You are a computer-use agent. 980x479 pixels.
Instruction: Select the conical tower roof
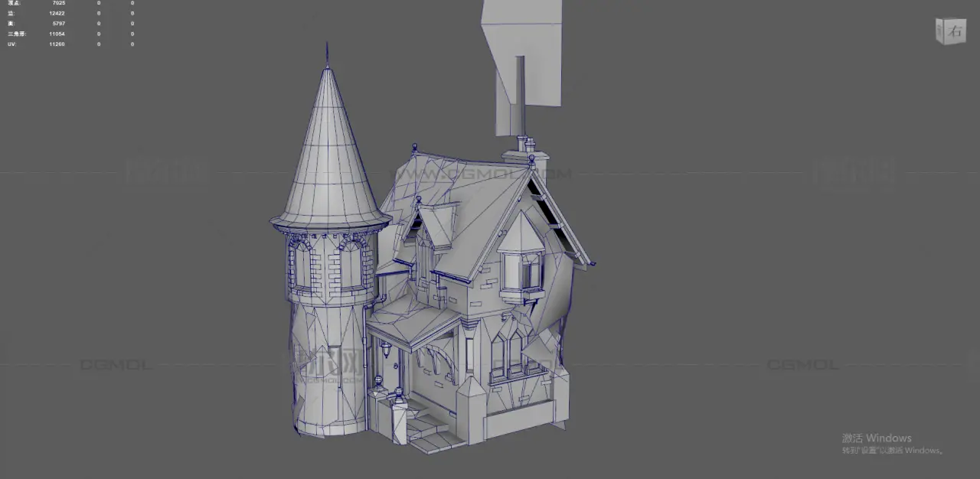328,153
